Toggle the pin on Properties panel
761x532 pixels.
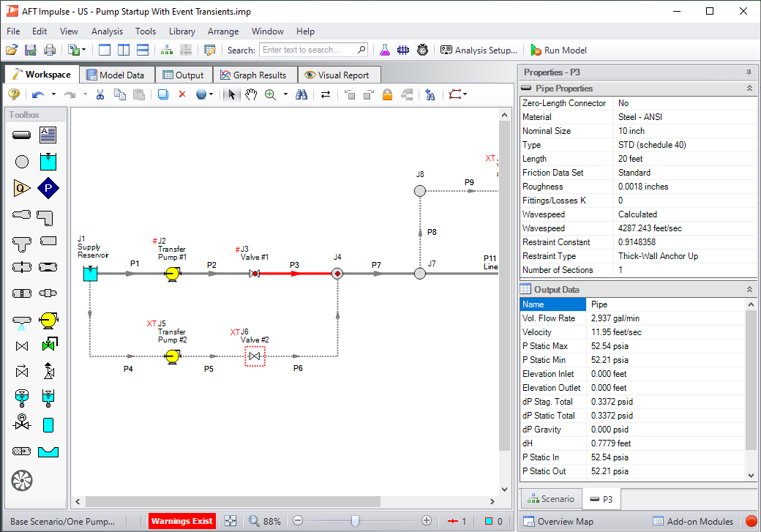pos(749,72)
